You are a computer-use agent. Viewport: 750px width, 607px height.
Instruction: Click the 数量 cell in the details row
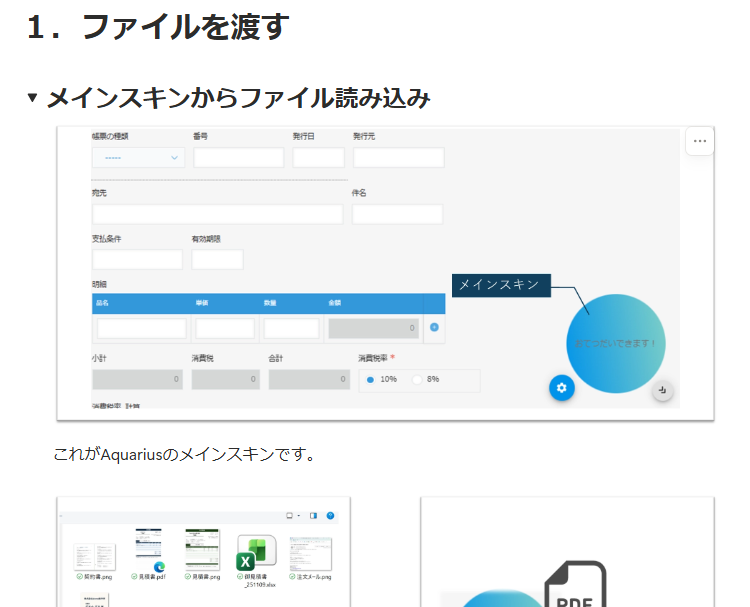tap(291, 329)
